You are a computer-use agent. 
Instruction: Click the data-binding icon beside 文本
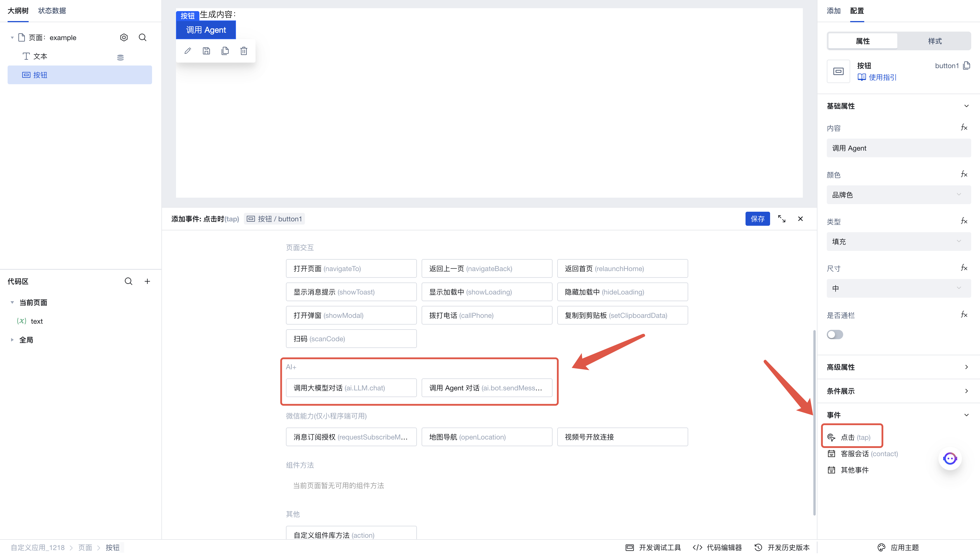pos(120,57)
